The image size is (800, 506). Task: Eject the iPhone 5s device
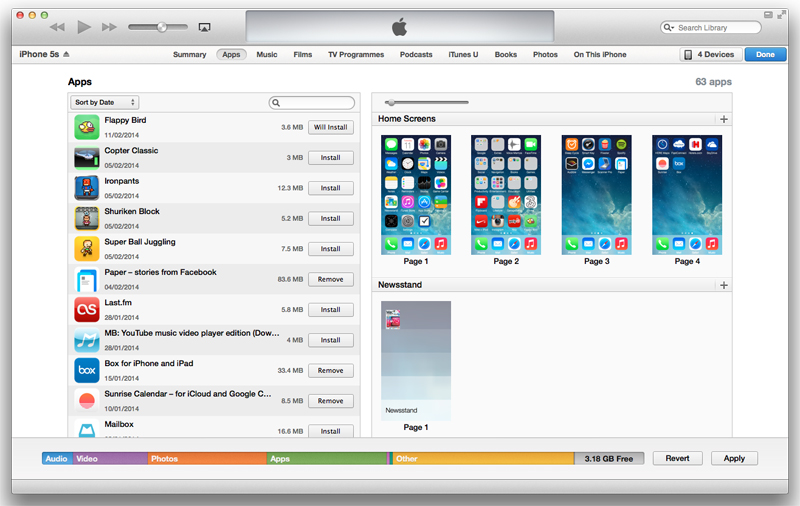coord(66,54)
